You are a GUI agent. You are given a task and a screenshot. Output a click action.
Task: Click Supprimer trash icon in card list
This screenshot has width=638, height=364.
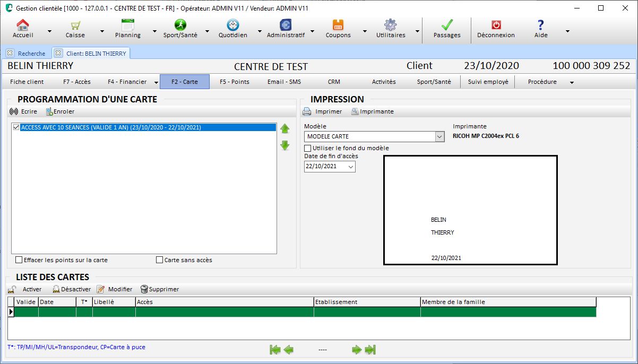(x=144, y=289)
